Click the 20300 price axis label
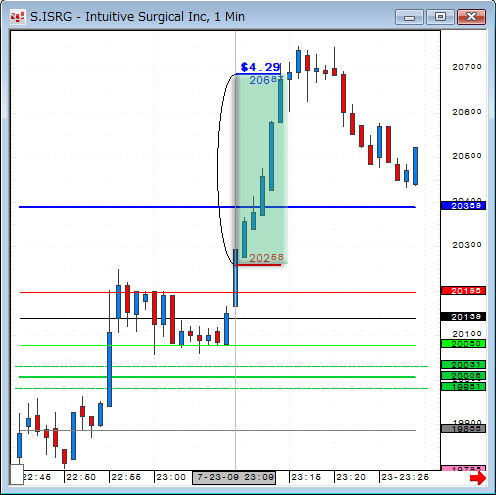Image resolution: width=496 pixels, height=495 pixels. (x=467, y=245)
